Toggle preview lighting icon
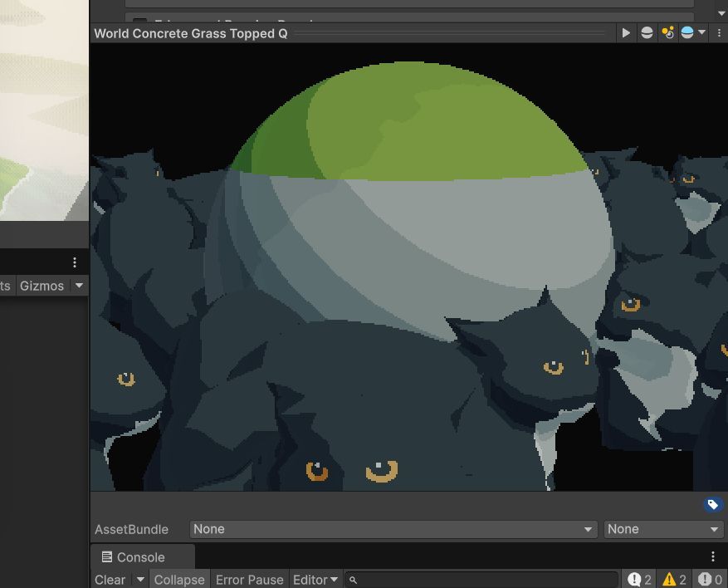This screenshot has height=588, width=728. click(667, 33)
